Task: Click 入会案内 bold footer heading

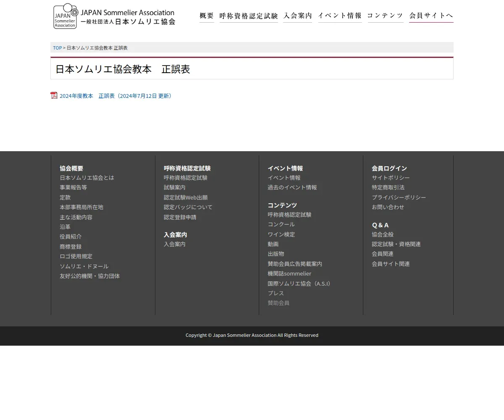Action: 175,234
